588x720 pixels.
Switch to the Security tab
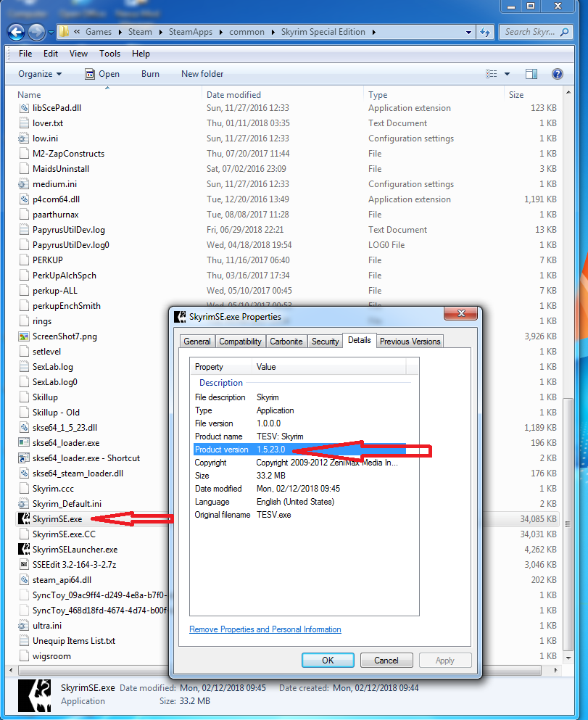[x=325, y=342]
